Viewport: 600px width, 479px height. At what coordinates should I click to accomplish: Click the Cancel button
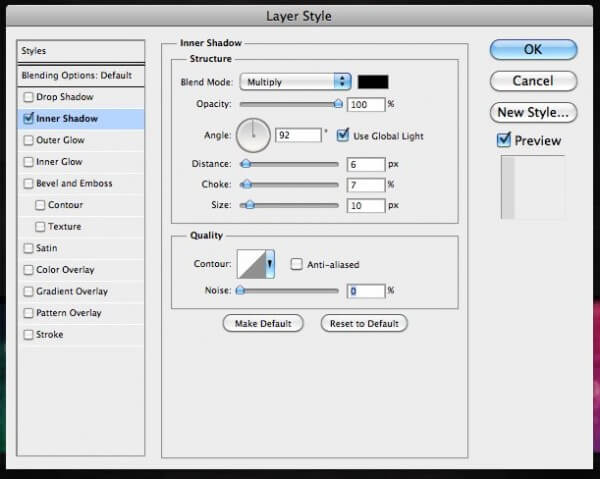click(x=533, y=81)
